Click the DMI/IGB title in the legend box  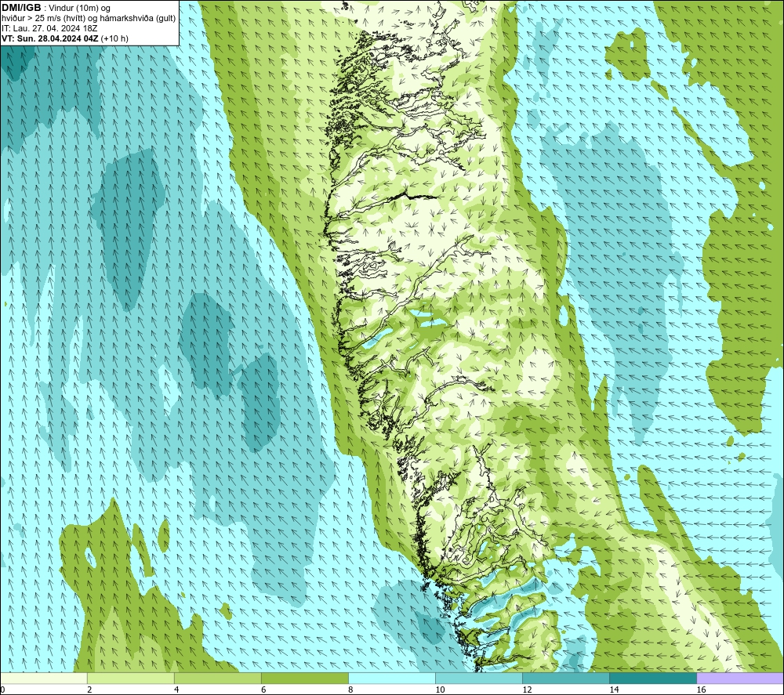tap(21, 8)
